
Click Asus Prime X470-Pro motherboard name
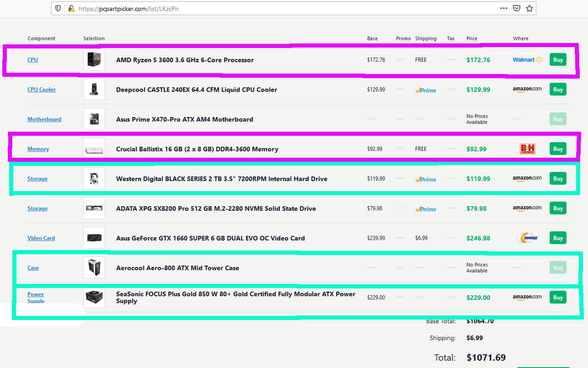tap(185, 119)
